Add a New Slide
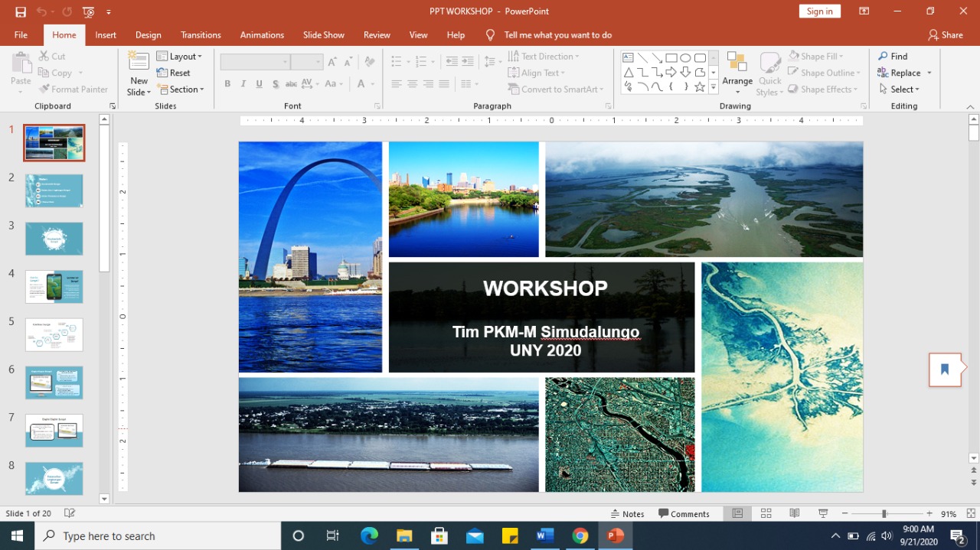The width and height of the screenshot is (980, 550). click(139, 73)
